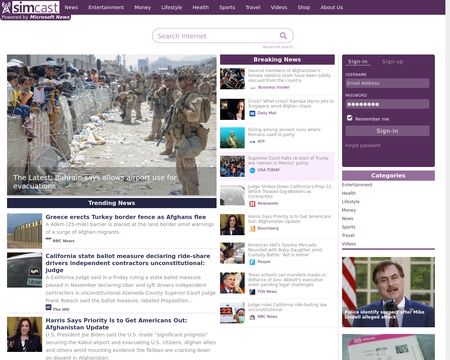Click the USA TODAY source icon
The image size is (450, 360).
(252, 170)
